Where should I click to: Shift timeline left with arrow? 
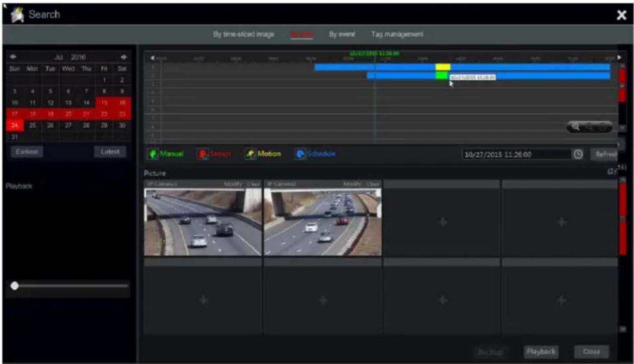click(x=152, y=58)
